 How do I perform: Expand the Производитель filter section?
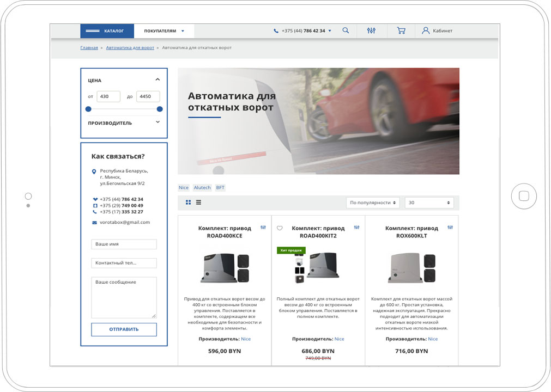(158, 122)
